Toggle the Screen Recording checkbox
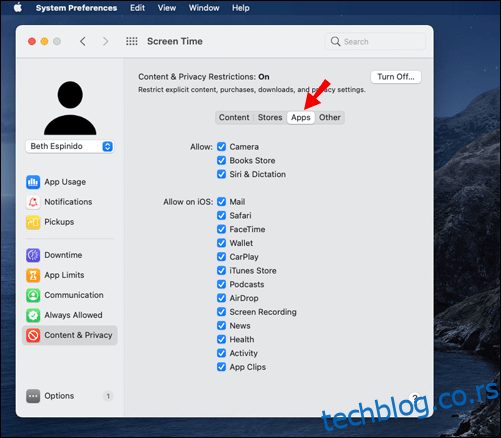Viewport: 501px width, 438px height. point(221,312)
